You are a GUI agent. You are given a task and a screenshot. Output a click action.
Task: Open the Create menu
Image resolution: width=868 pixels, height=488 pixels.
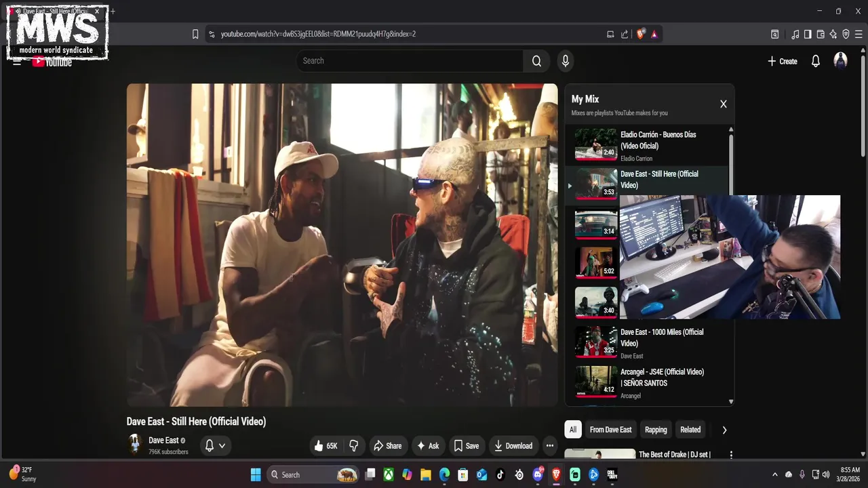(783, 61)
